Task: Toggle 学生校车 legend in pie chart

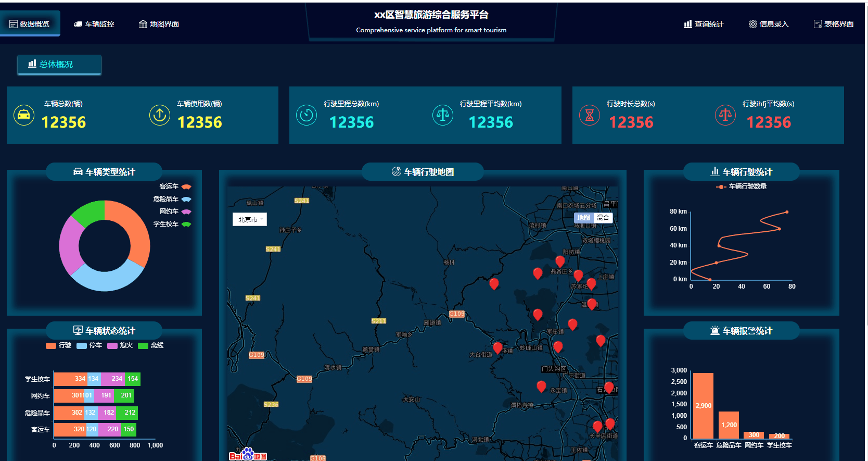Action: pos(172,224)
